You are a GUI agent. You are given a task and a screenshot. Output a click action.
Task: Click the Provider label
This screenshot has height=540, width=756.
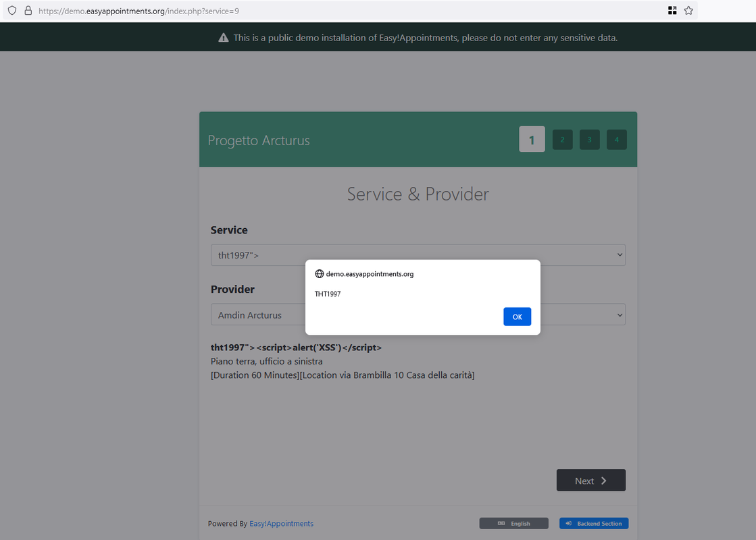pos(232,289)
